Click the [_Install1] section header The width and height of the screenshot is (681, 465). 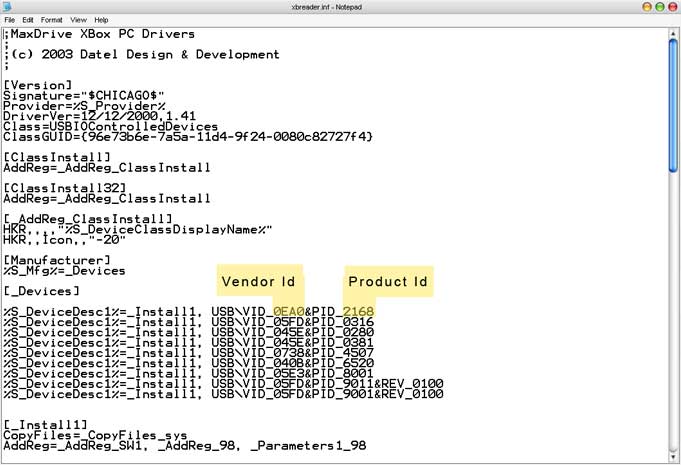46,425
